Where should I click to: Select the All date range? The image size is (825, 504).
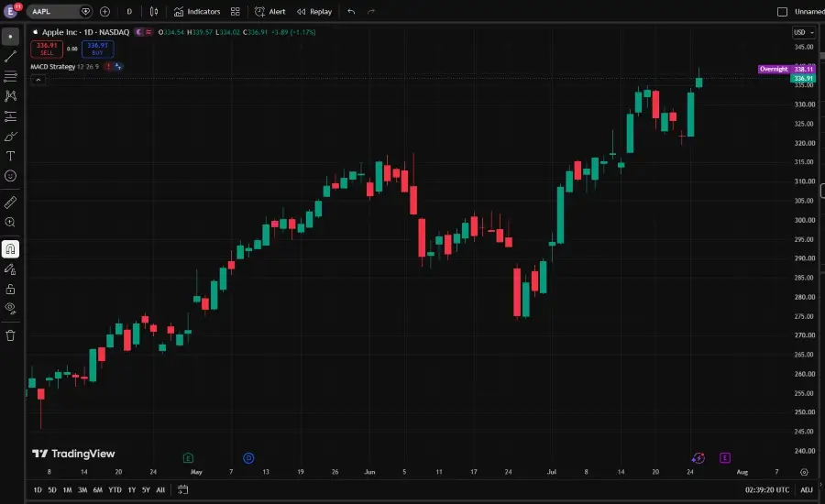pyautogui.click(x=160, y=489)
